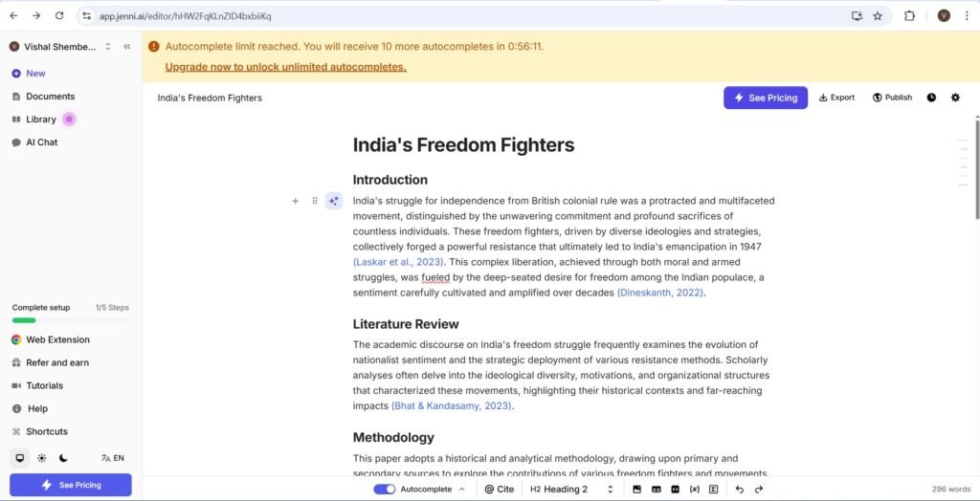Undo the last edit with the undo arrow
This screenshot has width=980, height=501.
coord(739,490)
